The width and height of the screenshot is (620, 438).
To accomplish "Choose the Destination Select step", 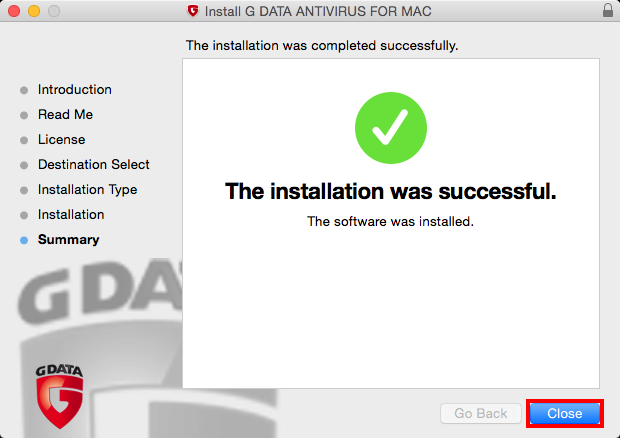I will point(94,164).
